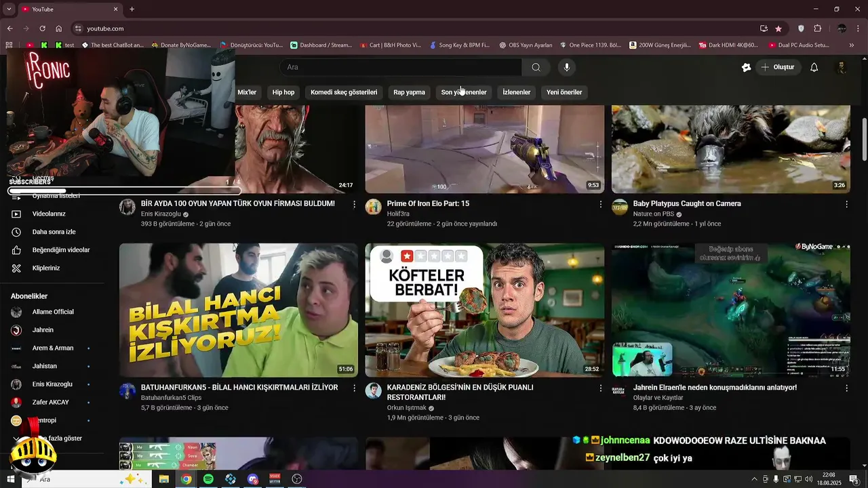Open video title 'Prime Of Iron Elo Part: 15'
Image resolution: width=868 pixels, height=488 pixels.
428,203
